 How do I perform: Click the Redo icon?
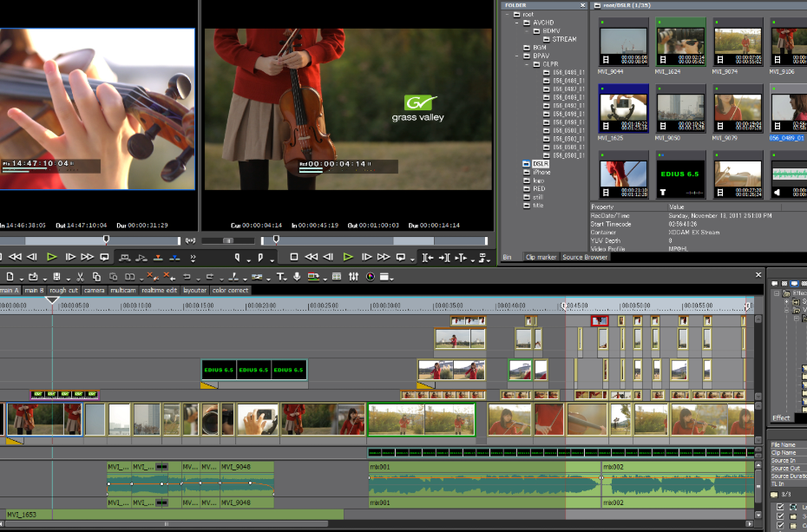[210, 277]
